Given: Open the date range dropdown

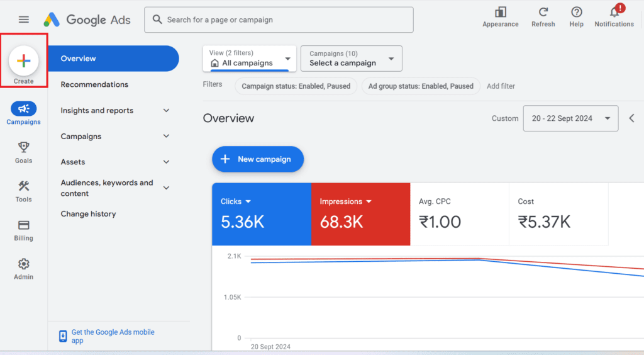Looking at the screenshot, I should pos(570,118).
